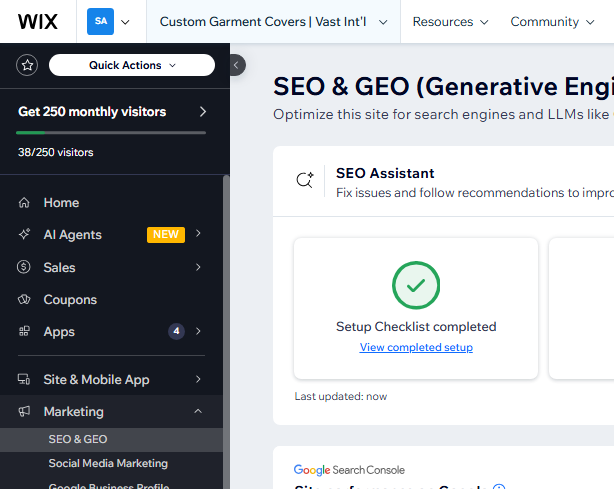
Task: Open the Quick Actions dropdown
Action: [132, 65]
